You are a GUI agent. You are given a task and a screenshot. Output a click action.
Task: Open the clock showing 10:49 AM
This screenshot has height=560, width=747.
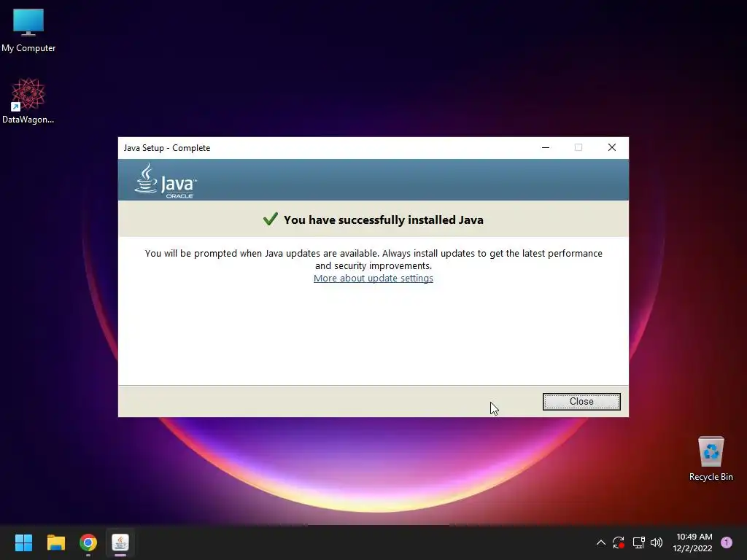[x=692, y=542]
